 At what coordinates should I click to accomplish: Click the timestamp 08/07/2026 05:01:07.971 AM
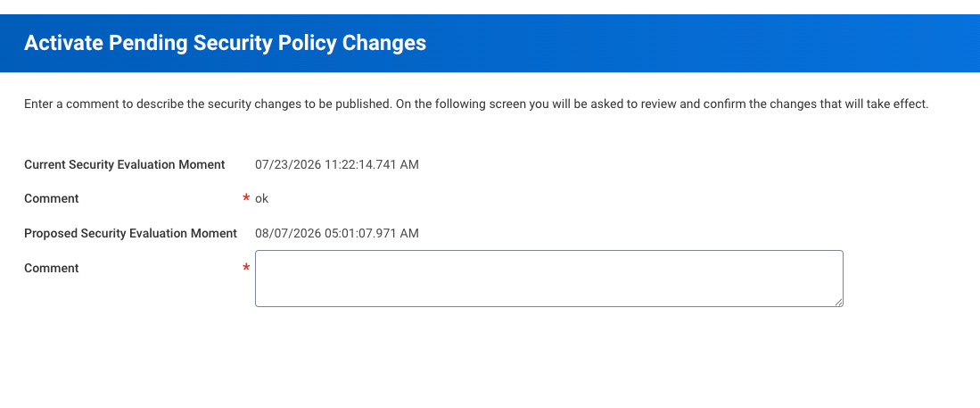[337, 233]
